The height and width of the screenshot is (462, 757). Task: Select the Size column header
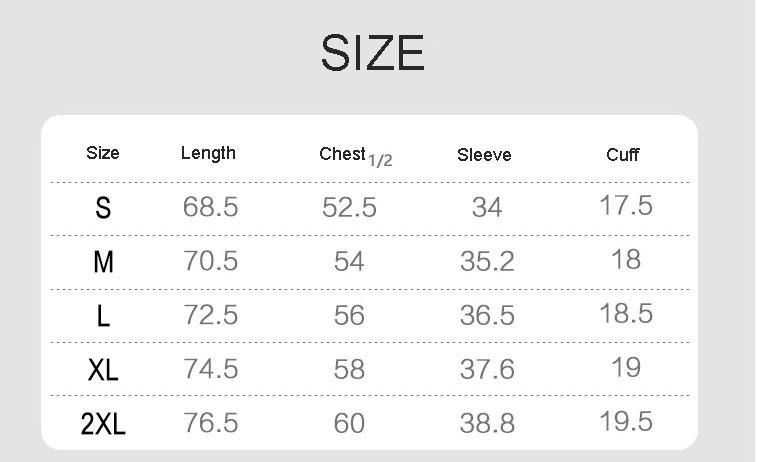(103, 153)
